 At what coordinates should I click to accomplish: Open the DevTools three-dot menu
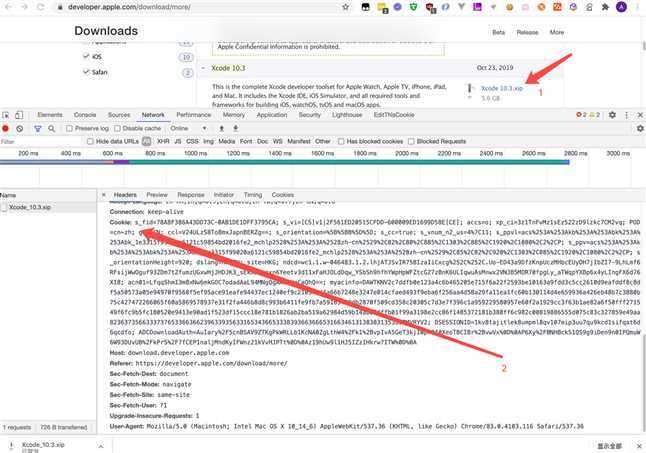[x=627, y=115]
